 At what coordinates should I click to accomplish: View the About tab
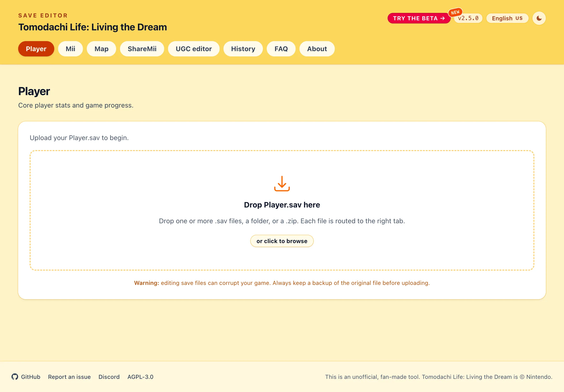tap(317, 49)
